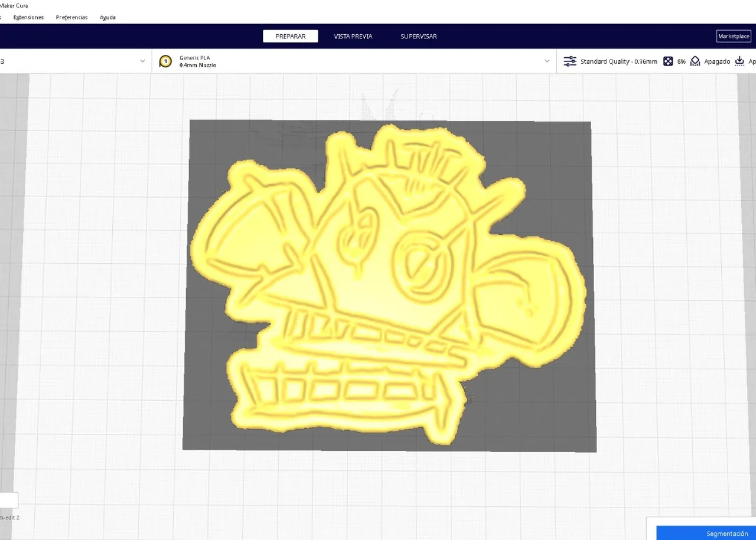Open the Extensiones menu

(28, 17)
